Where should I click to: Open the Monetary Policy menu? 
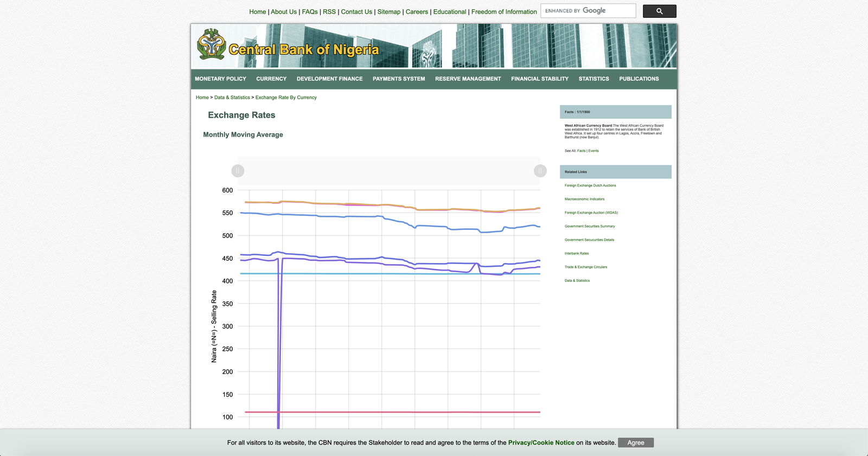point(220,79)
